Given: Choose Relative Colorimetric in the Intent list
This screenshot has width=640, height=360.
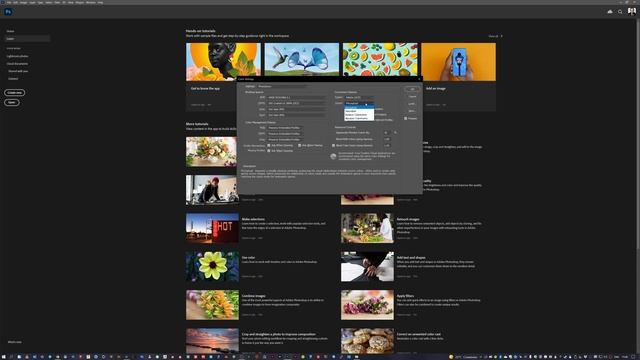Looking at the screenshot, I should (x=359, y=115).
